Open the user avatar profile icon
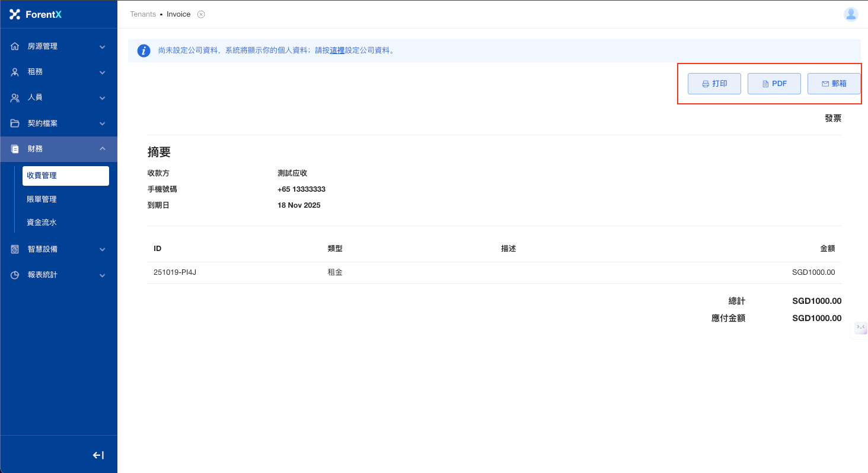Viewport: 868px width, 473px height. pos(851,14)
